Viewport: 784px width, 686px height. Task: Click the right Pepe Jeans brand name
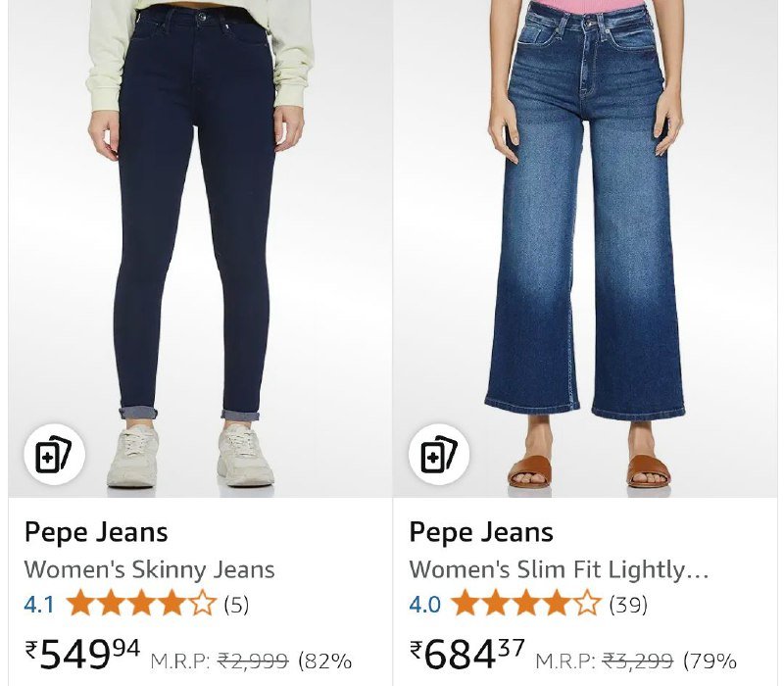pos(481,532)
